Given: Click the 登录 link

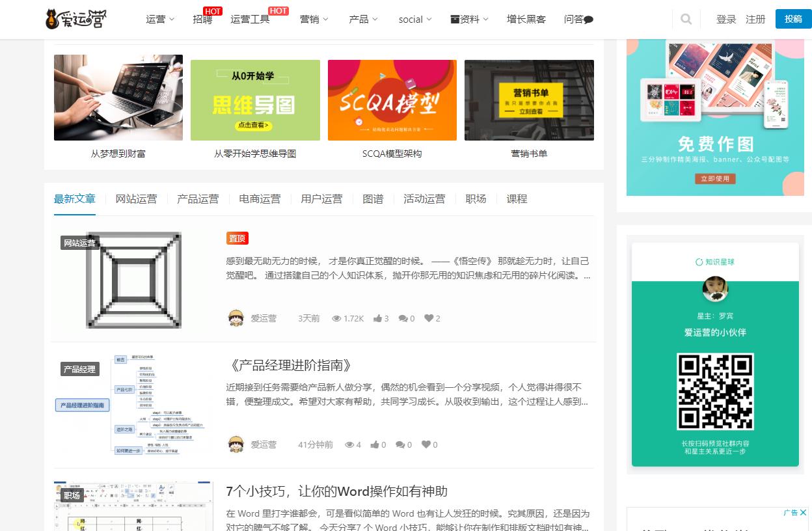Looking at the screenshot, I should (x=725, y=20).
